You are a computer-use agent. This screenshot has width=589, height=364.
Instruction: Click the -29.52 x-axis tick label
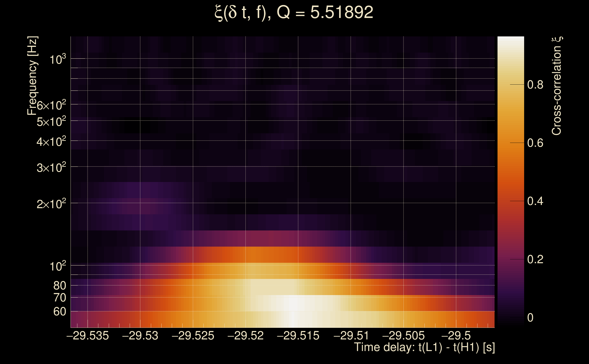click(245, 336)
